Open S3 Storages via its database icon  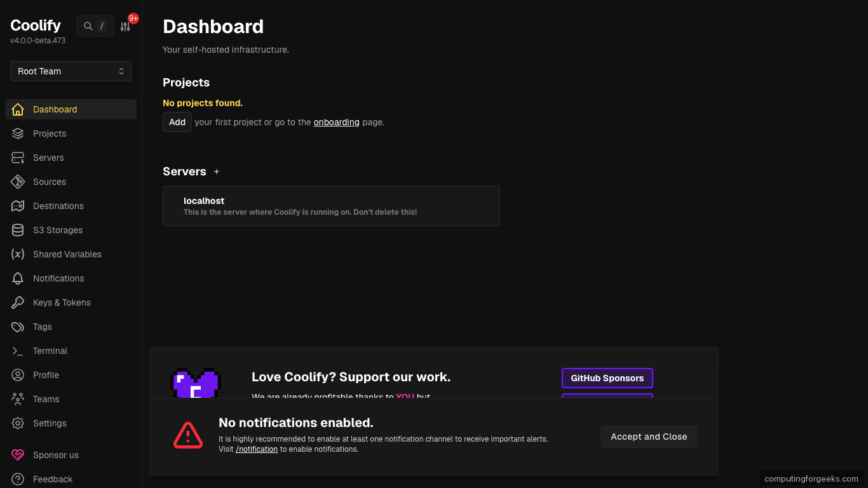pyautogui.click(x=18, y=230)
